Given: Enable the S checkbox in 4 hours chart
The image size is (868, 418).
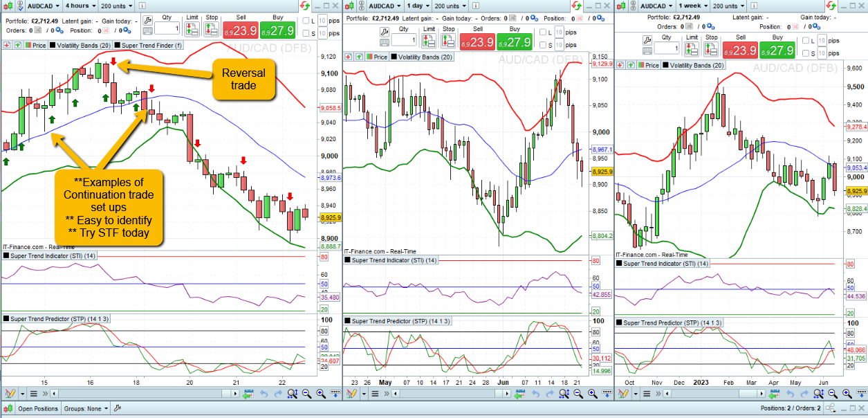Looking at the screenshot, I should pos(306,32).
